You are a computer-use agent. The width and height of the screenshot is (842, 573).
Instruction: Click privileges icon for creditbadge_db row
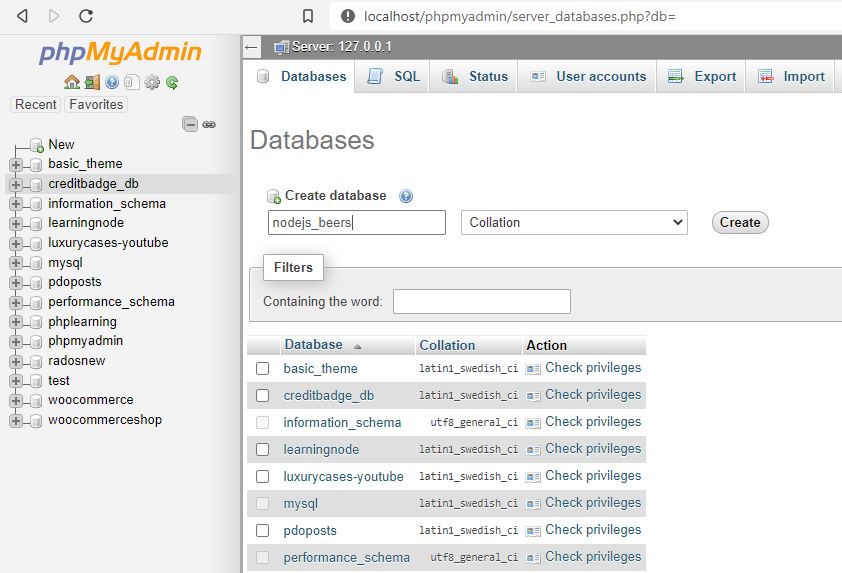point(533,396)
